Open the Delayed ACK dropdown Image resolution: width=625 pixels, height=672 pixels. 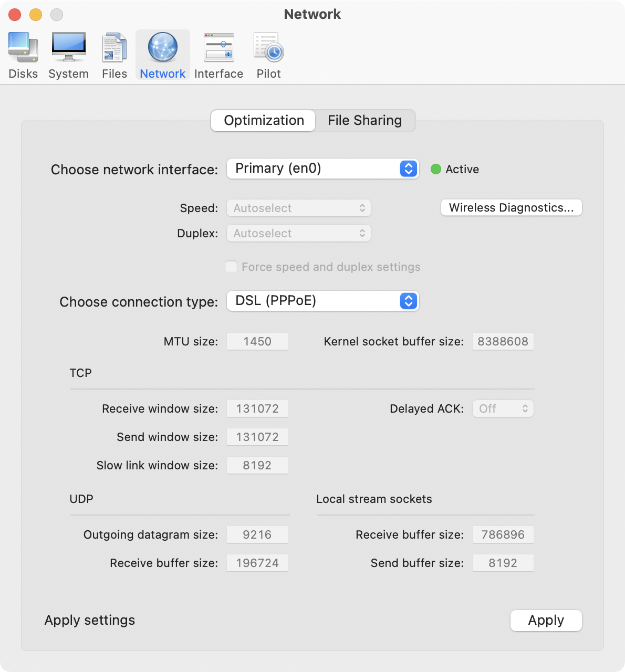[x=503, y=408]
